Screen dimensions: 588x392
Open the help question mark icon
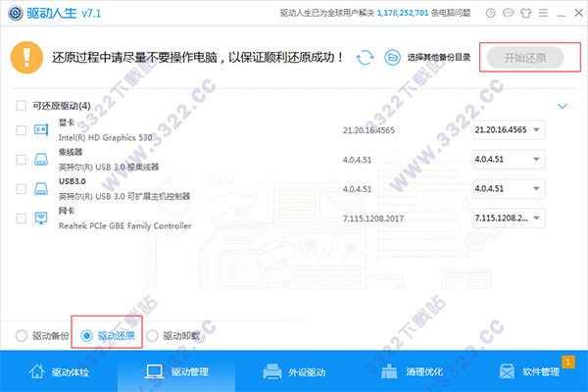coord(491,13)
